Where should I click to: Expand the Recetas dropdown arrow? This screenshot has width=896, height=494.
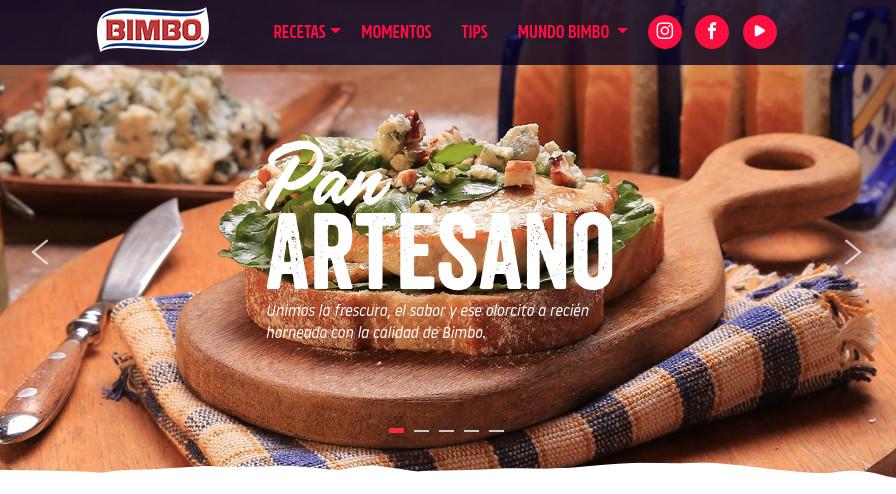tap(336, 30)
